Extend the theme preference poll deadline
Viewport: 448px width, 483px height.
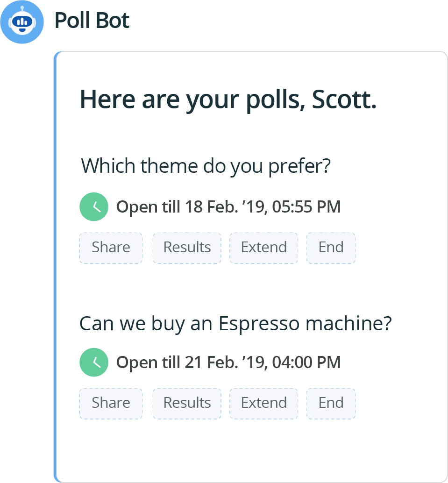pyautogui.click(x=263, y=248)
